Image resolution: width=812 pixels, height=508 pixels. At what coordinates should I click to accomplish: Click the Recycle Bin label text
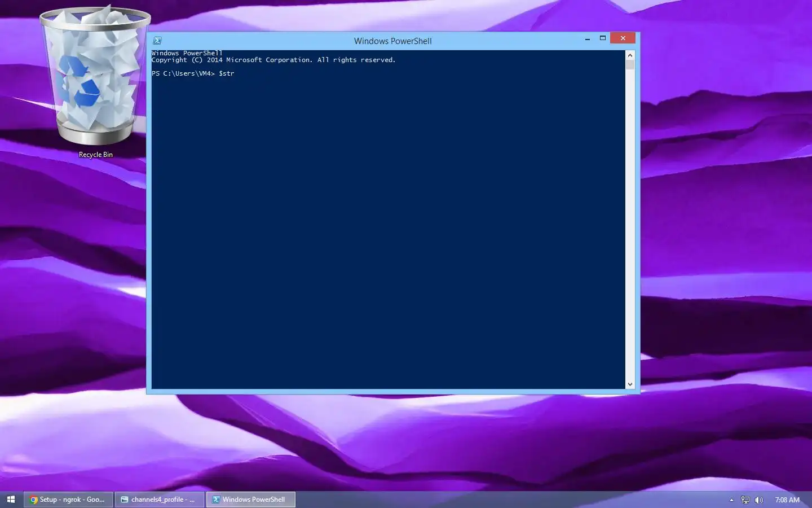coord(96,155)
